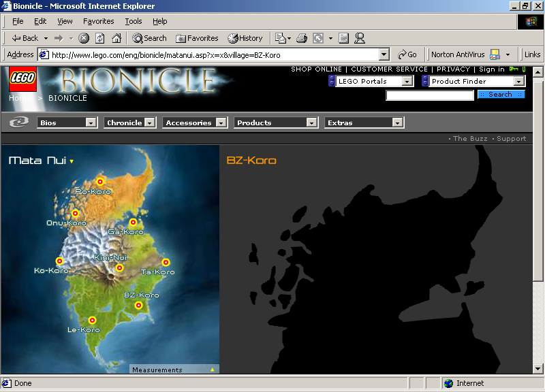Viewport: 545px width, 392px height.
Task: Click the page icon in address bar
Action: [x=44, y=54]
